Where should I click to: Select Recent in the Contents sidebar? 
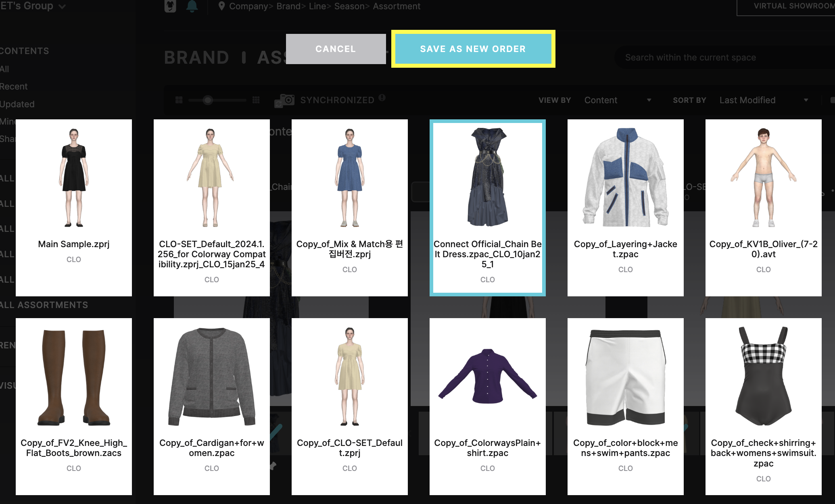14,86
